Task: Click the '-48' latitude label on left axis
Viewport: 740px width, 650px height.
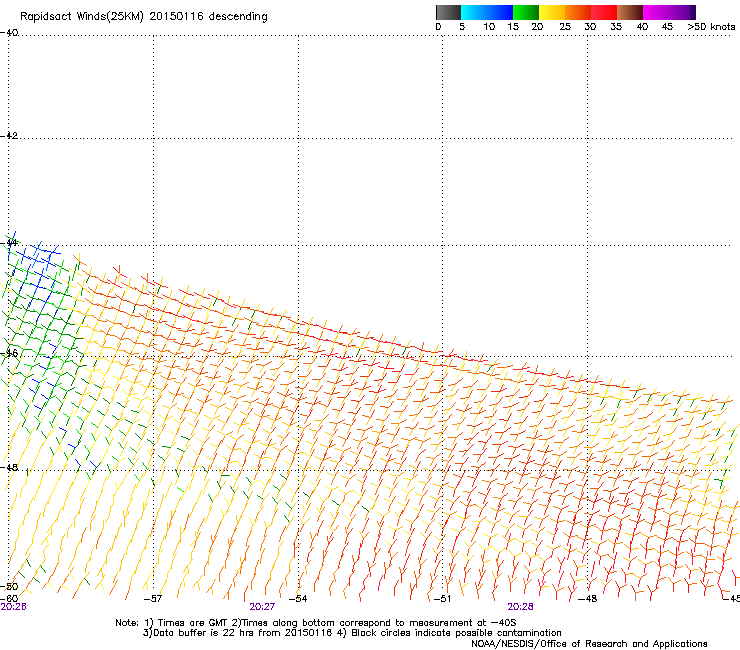Action: click(9, 467)
